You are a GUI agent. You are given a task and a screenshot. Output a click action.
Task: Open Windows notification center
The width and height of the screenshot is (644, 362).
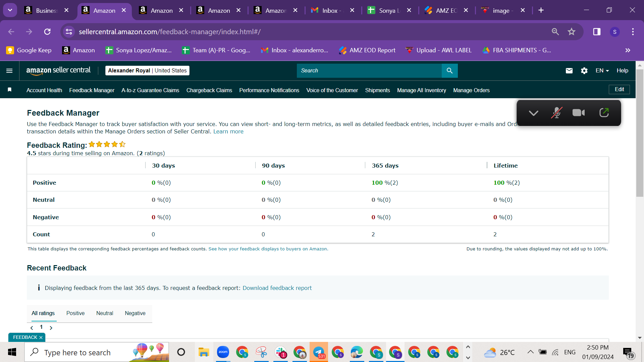point(628,353)
